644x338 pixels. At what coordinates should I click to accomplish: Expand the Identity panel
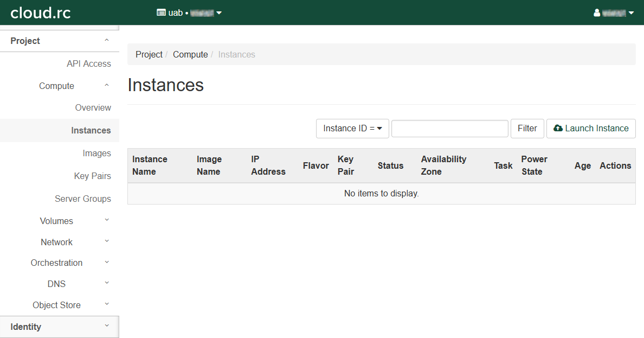(x=59, y=327)
